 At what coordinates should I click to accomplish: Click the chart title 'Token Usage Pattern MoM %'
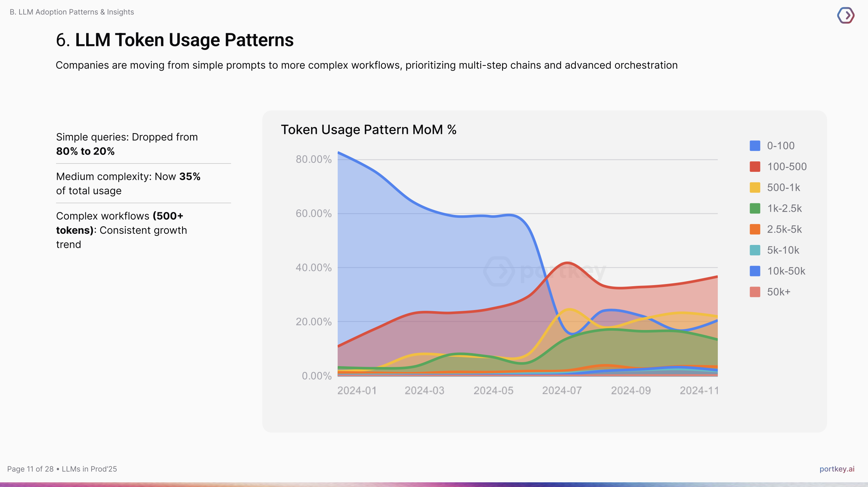368,130
